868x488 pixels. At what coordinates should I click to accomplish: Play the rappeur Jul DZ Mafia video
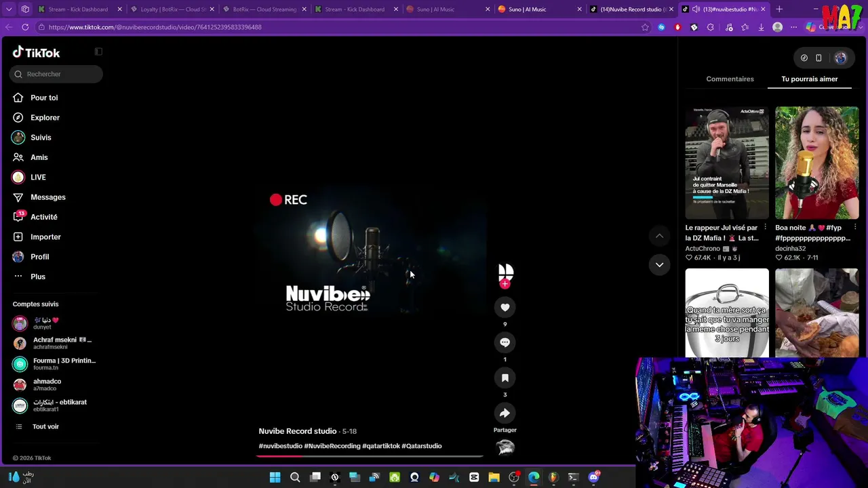(727, 163)
